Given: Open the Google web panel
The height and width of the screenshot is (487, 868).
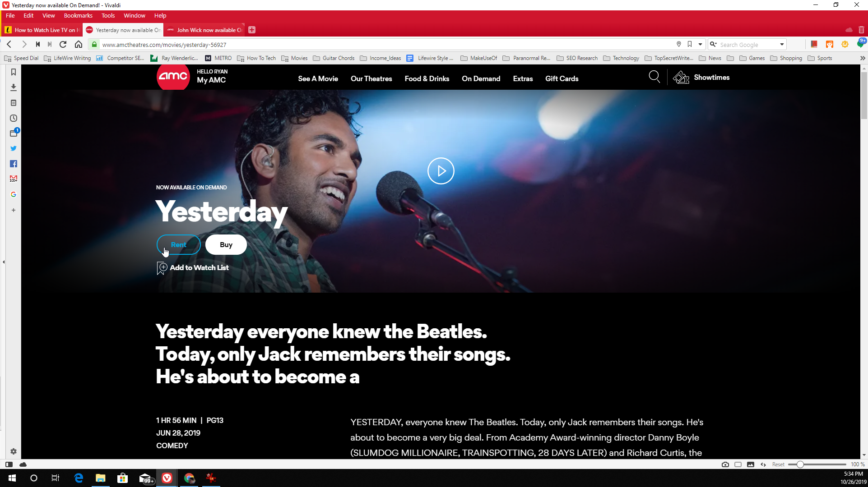Looking at the screenshot, I should (14, 194).
